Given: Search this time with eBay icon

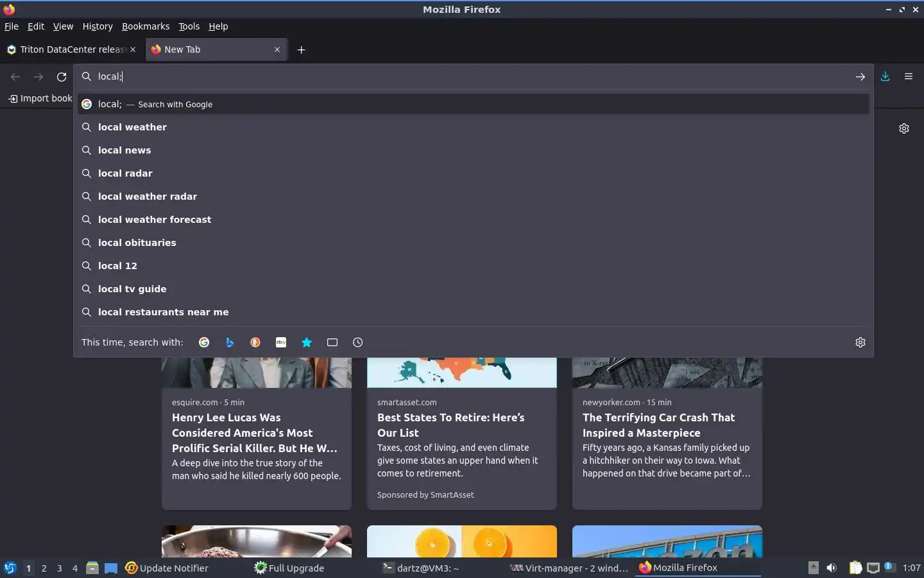Looking at the screenshot, I should [281, 342].
